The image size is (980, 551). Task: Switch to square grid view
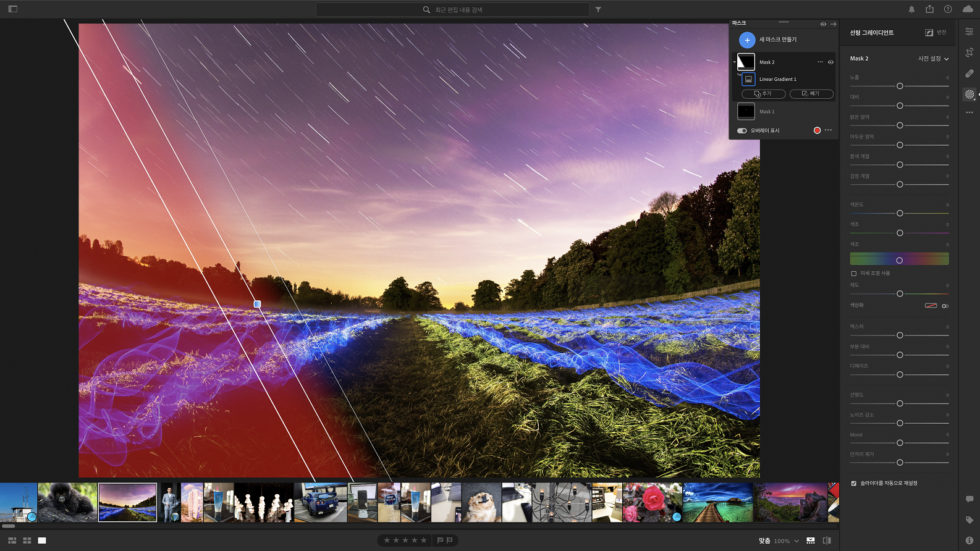coord(27,540)
